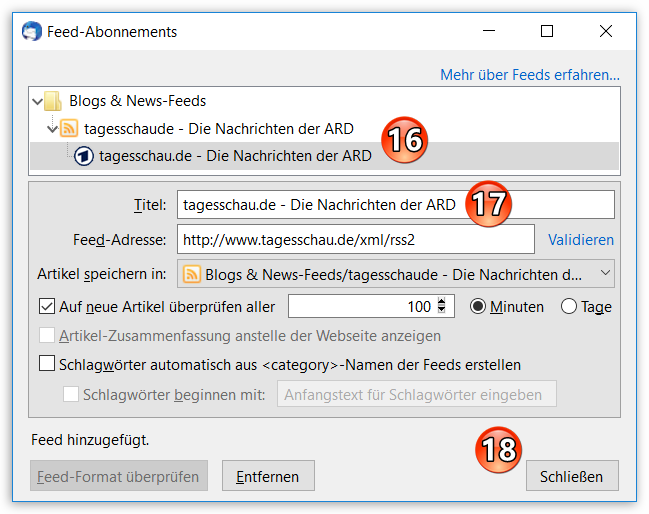Screen dimensions: 649x514
Task: Click the Blogs & News-Feeds folder icon
Action: click(x=54, y=101)
